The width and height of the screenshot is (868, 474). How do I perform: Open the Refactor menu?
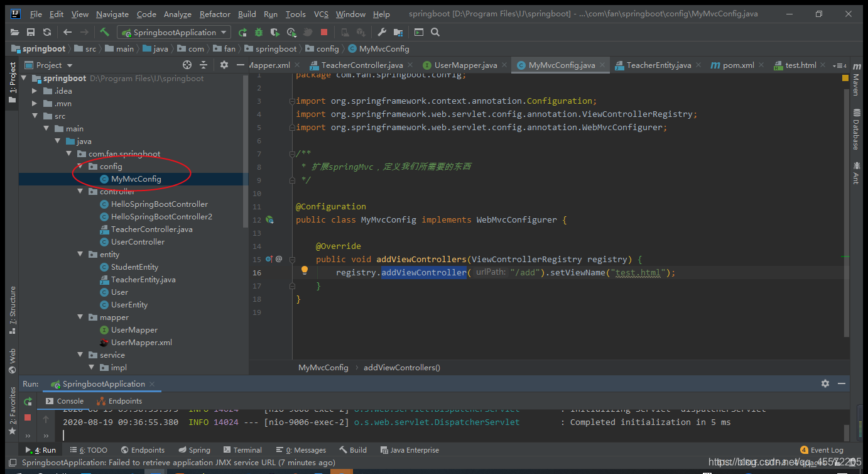215,14
